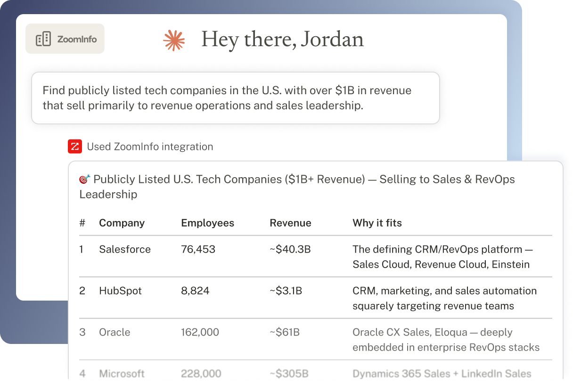Open the ZoomInfo connector chip
This screenshot has height=392, width=573.
pyautogui.click(x=65, y=39)
